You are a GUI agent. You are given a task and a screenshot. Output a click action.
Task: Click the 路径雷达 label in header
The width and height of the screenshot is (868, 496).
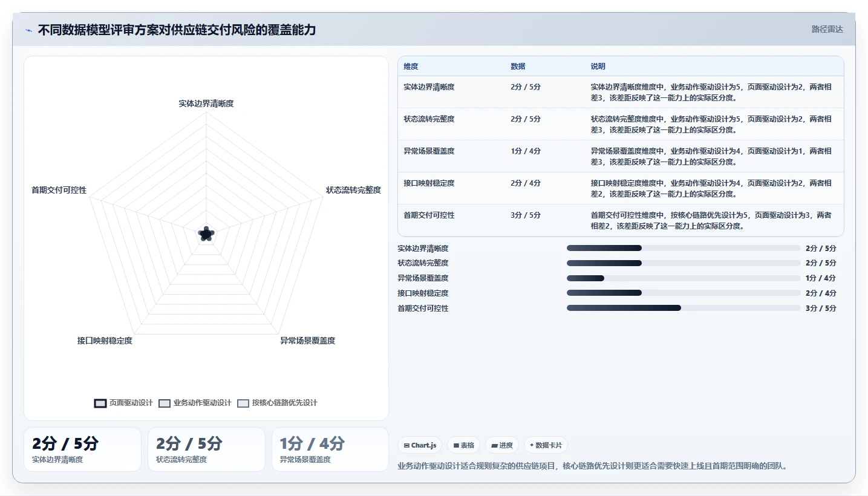(x=827, y=29)
